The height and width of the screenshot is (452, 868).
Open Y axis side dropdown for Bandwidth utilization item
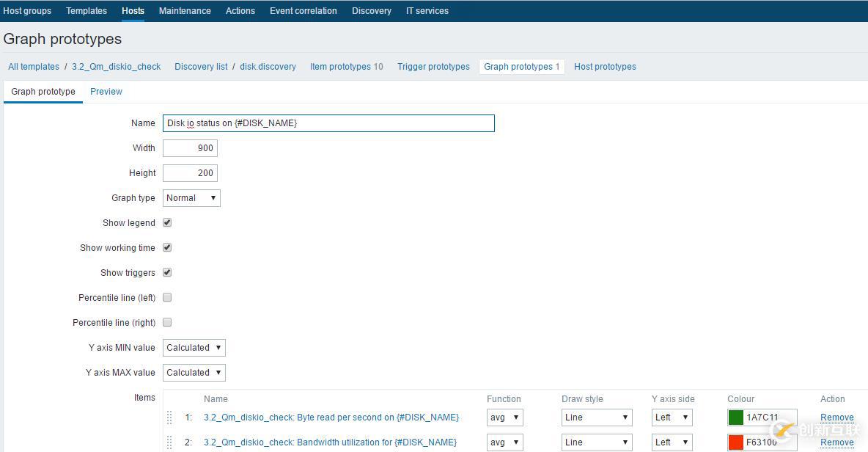coord(672,442)
